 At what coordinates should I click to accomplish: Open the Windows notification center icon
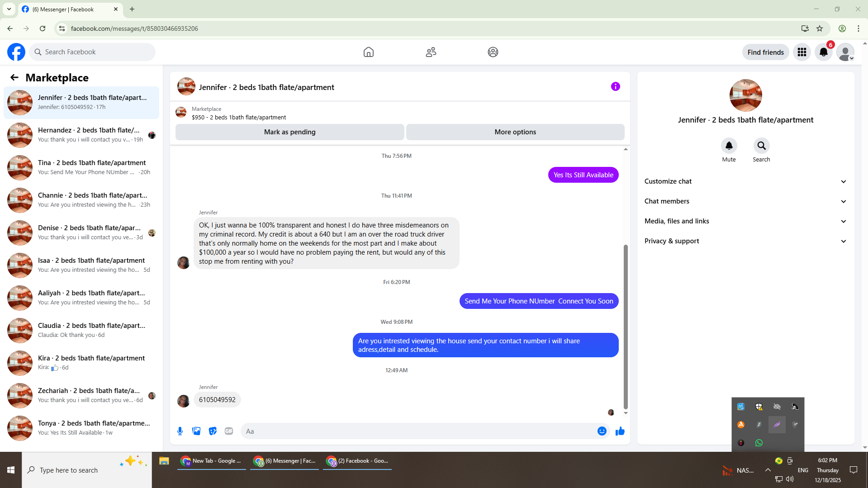854,470
